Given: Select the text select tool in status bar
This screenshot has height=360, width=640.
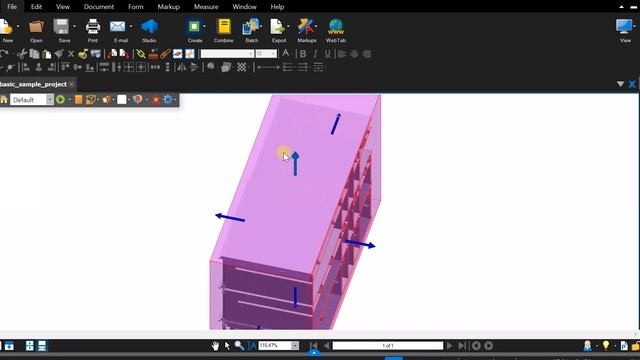Looking at the screenshot, I should point(252,346).
